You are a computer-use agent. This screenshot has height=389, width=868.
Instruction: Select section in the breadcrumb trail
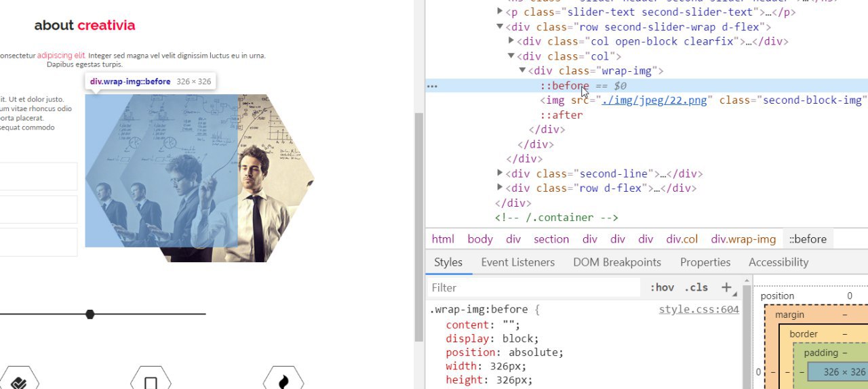tap(551, 239)
